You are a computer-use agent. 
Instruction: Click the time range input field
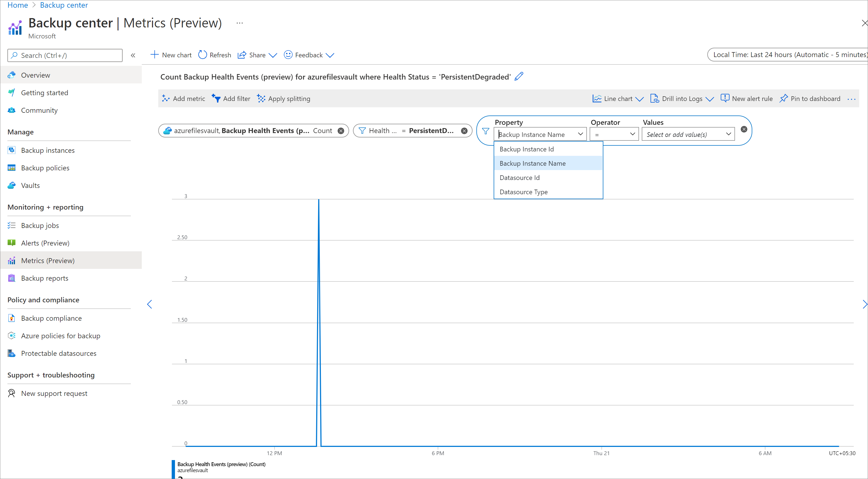point(788,54)
